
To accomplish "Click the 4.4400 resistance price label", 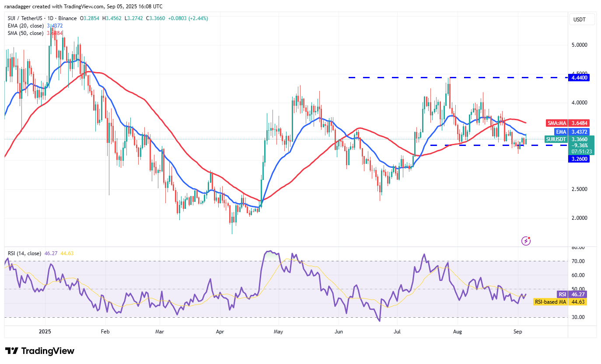I will (x=579, y=77).
